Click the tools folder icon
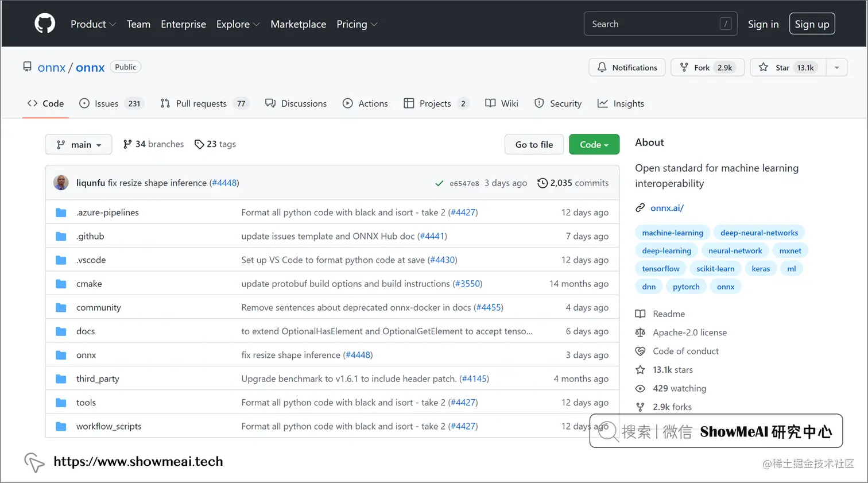 click(x=61, y=403)
